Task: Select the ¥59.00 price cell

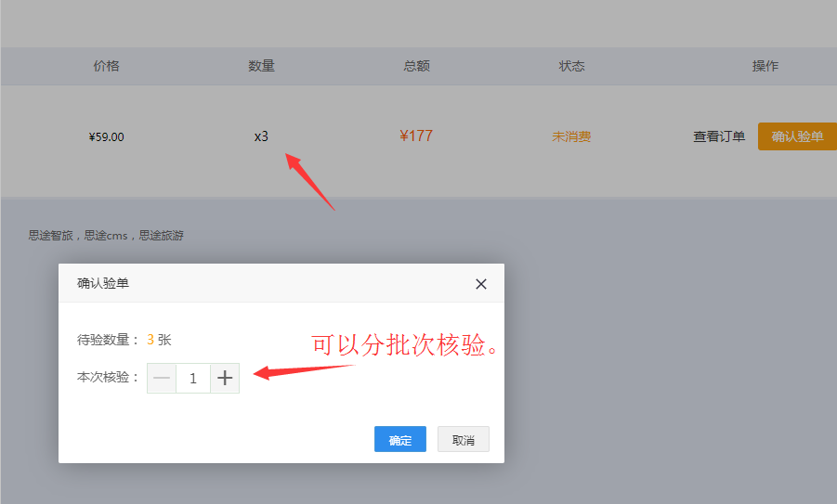Action: 107,136
